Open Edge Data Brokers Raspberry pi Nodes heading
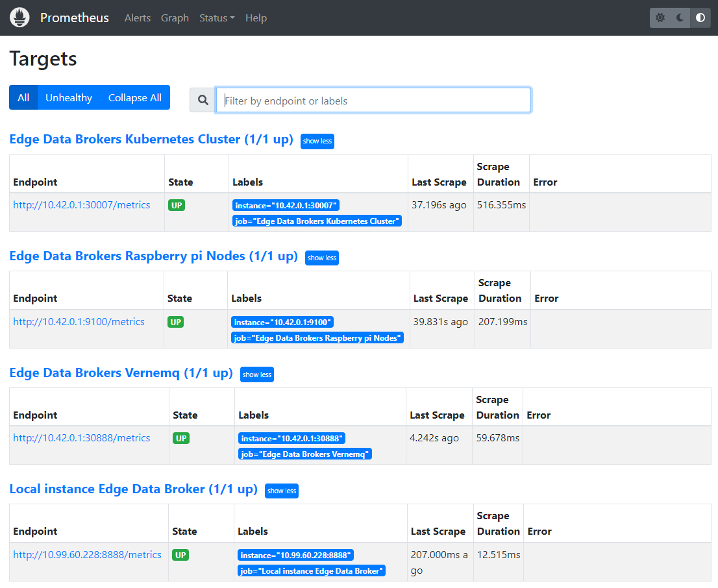 (x=154, y=256)
